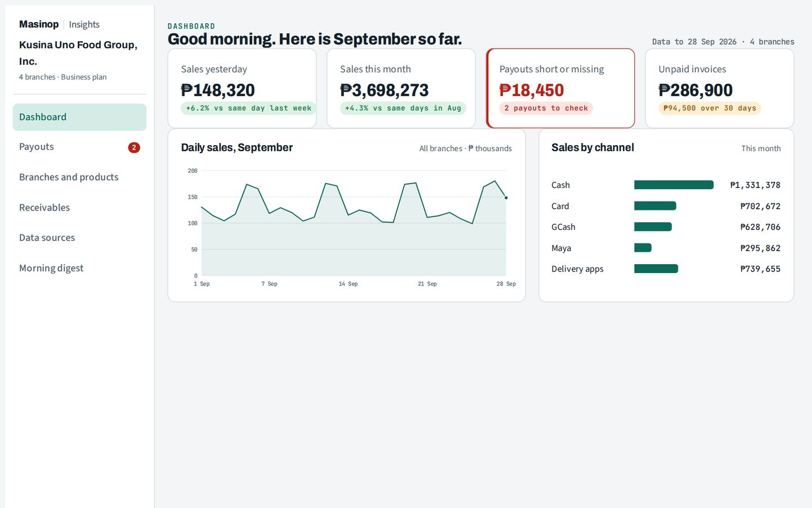This screenshot has height=508, width=812.
Task: Click the ₱1,331,378 Cash amount
Action: (x=755, y=185)
